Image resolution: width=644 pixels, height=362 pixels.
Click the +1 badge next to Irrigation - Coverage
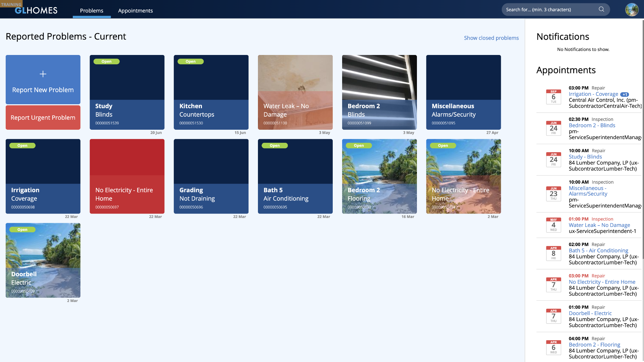(x=625, y=95)
